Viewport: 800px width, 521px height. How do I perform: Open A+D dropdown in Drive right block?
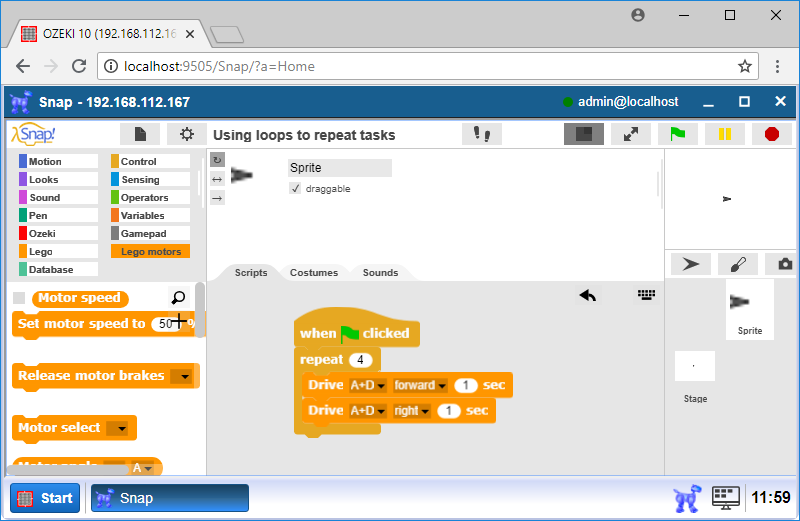[367, 411]
